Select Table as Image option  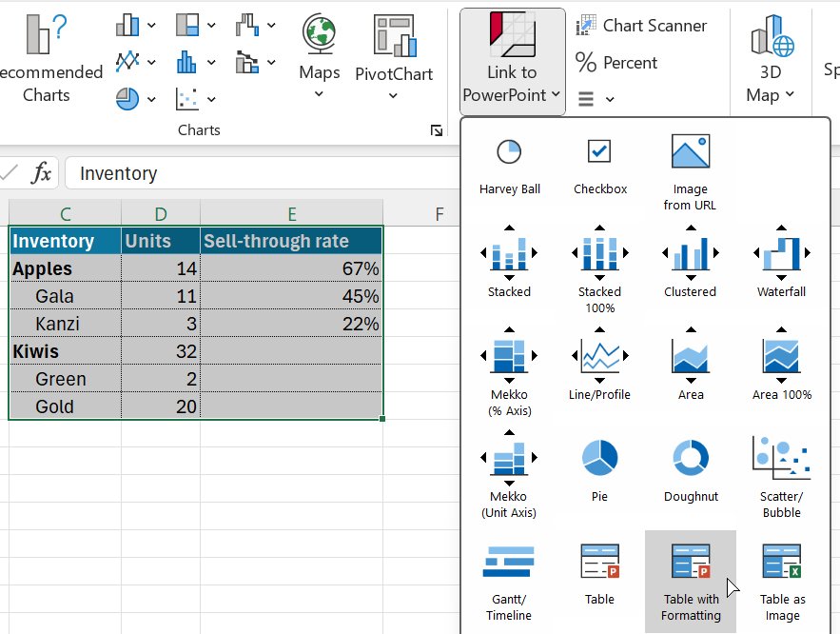781,582
